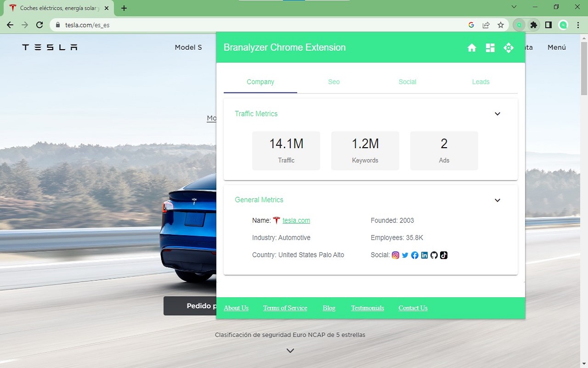This screenshot has width=588, height=368.
Task: Click the Tesla logo on the page
Action: click(50, 47)
